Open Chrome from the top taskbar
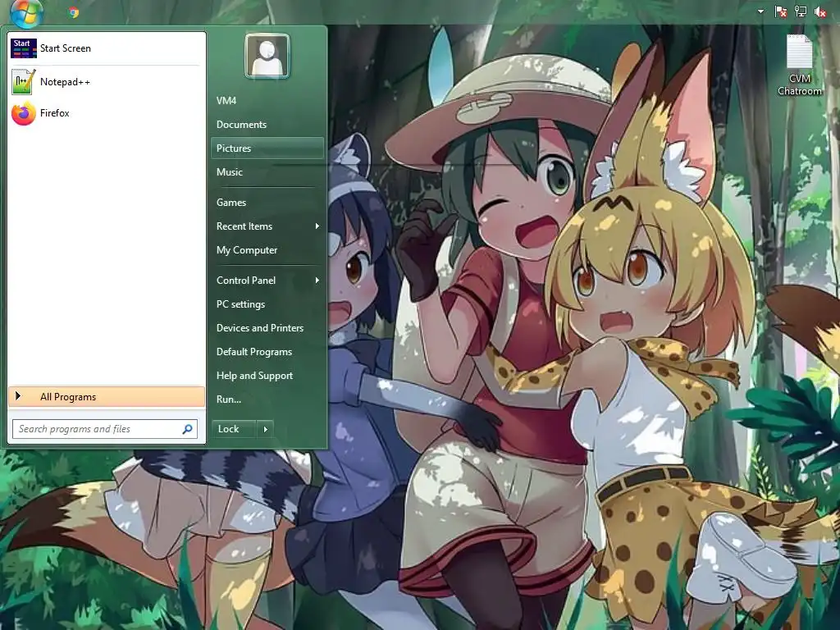Screen dimensions: 840x630 (74, 12)
